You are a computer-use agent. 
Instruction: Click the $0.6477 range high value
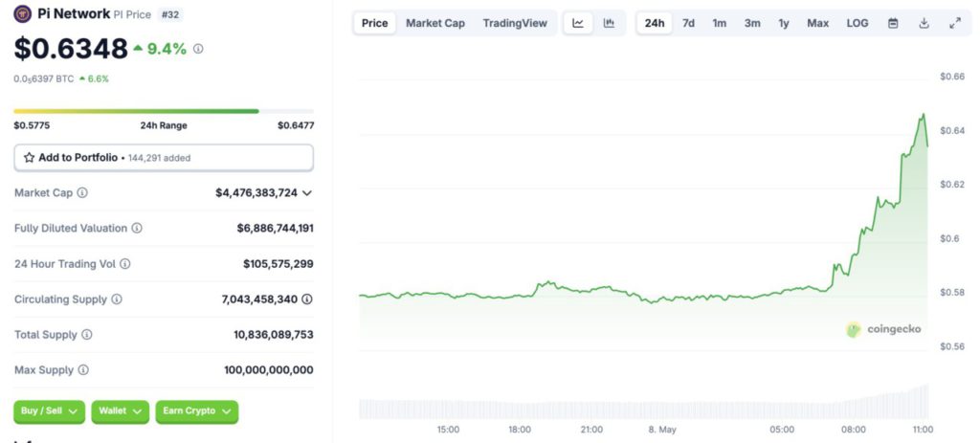[x=297, y=125]
